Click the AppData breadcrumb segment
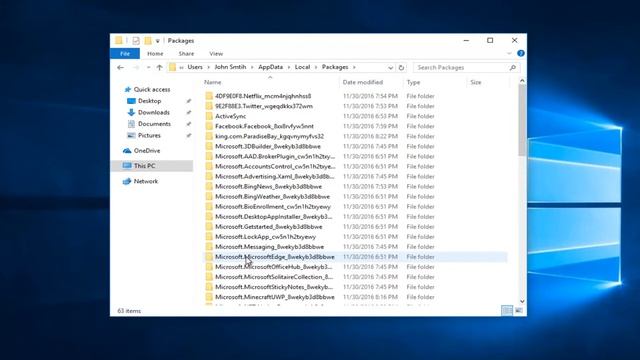640x360 pixels. [270, 67]
